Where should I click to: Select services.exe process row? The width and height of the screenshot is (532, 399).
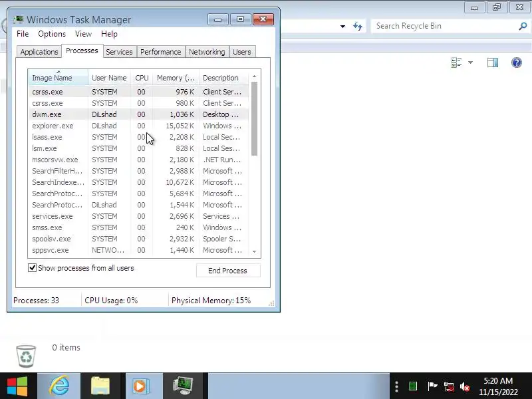click(138, 216)
